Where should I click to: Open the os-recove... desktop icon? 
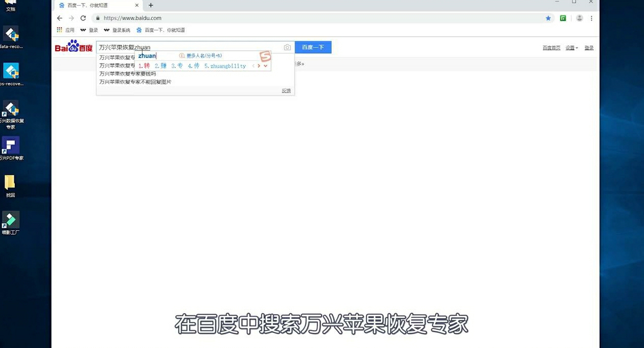[11, 74]
